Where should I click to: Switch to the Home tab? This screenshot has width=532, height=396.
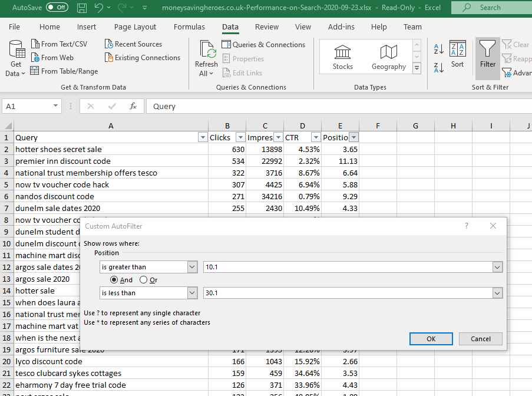[49, 27]
